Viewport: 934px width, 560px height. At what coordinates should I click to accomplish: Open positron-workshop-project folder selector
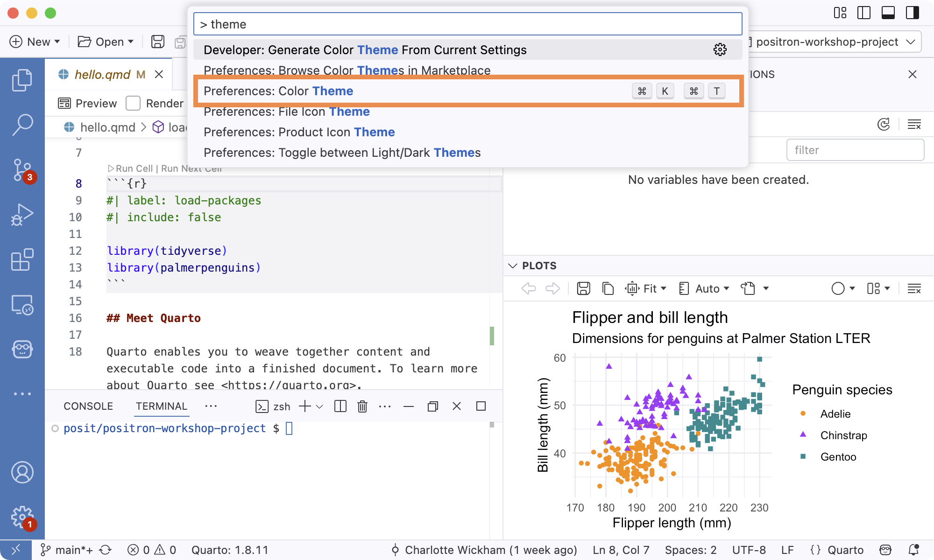click(834, 42)
